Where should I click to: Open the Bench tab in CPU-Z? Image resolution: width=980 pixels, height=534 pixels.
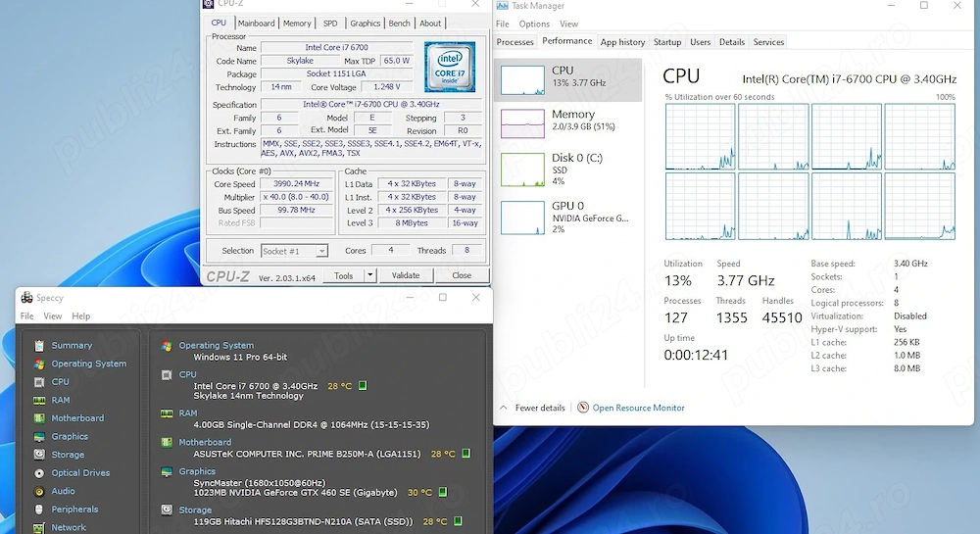(x=400, y=24)
